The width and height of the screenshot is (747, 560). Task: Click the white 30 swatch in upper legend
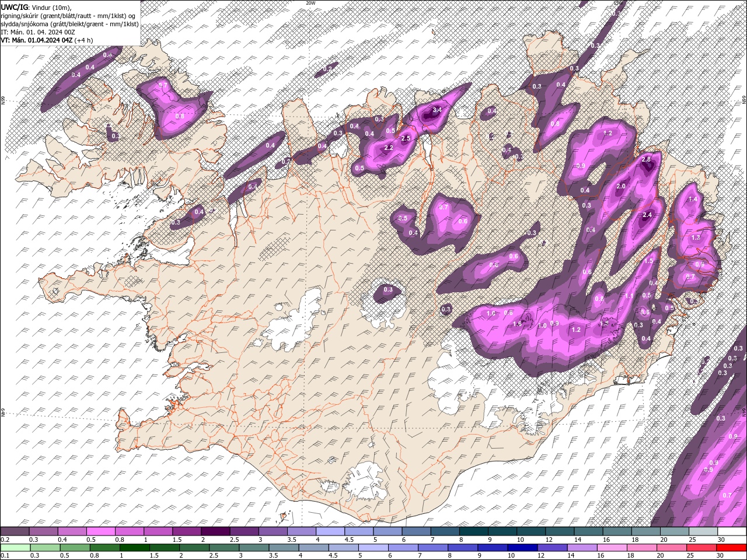click(x=732, y=531)
